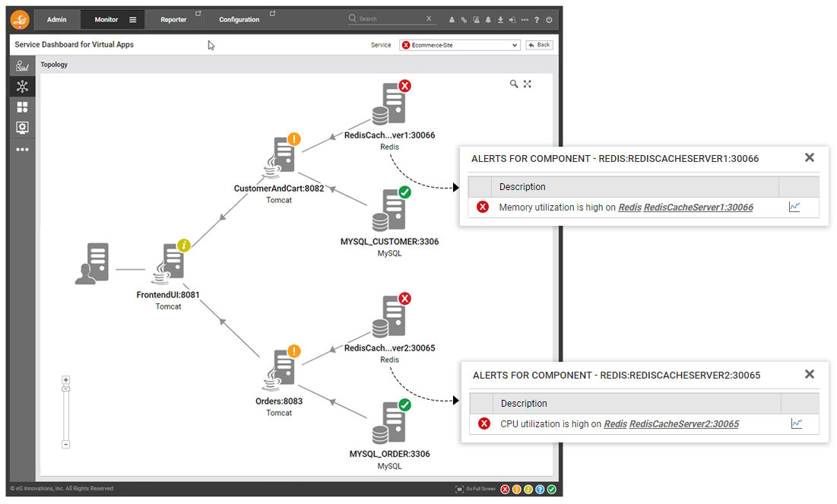The image size is (837, 504).
Task: Open the Redis link in memory utilization alert
Action: point(630,208)
